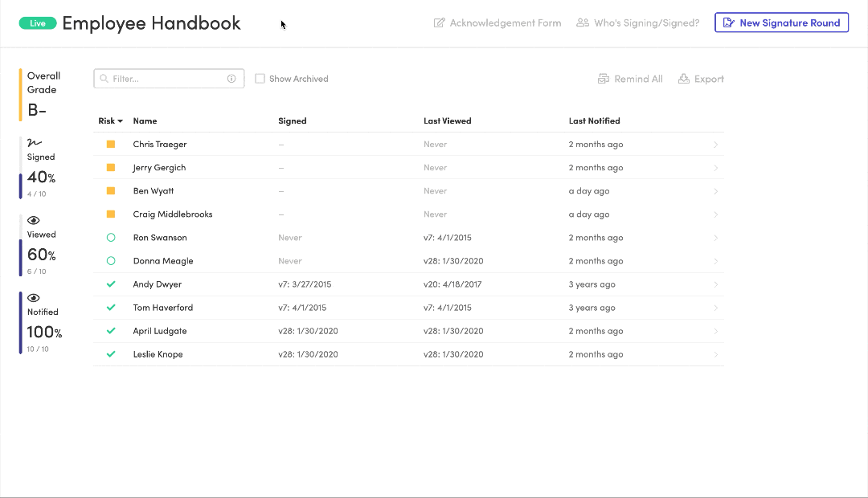This screenshot has height=498, width=868.
Task: Expand Jerry Gergich's row chevron
Action: click(715, 167)
